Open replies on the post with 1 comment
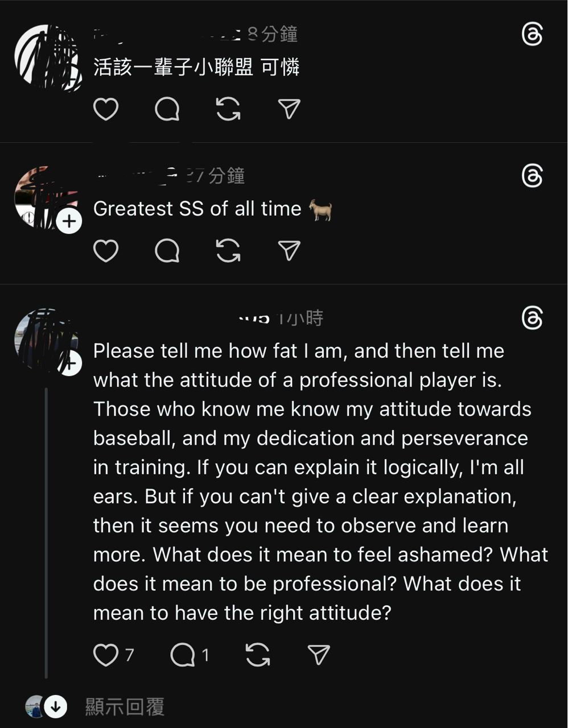Viewport: 568px width, 728px height. pyautogui.click(x=183, y=655)
